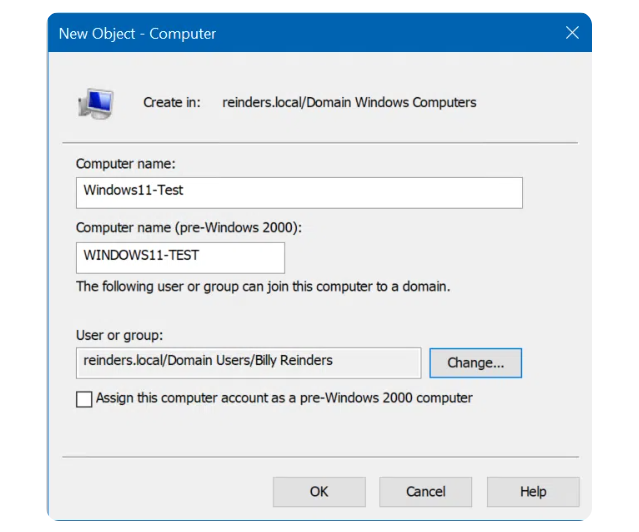Image resolution: width=639 pixels, height=532 pixels.
Task: Click the 'Assign this computer account' checkbox label
Action: click(284, 398)
